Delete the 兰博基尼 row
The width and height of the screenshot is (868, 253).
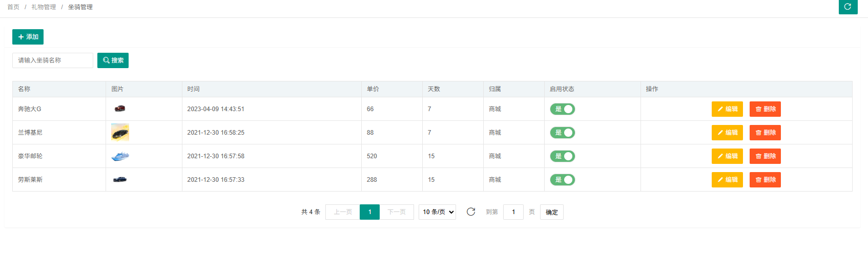pos(764,133)
